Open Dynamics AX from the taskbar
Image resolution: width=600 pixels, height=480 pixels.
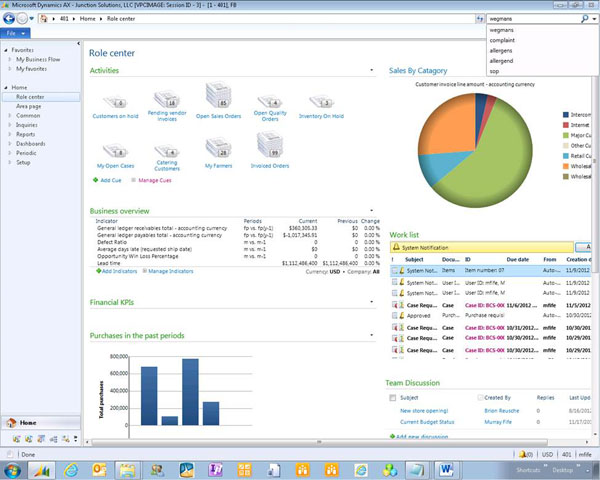[x=41, y=470]
